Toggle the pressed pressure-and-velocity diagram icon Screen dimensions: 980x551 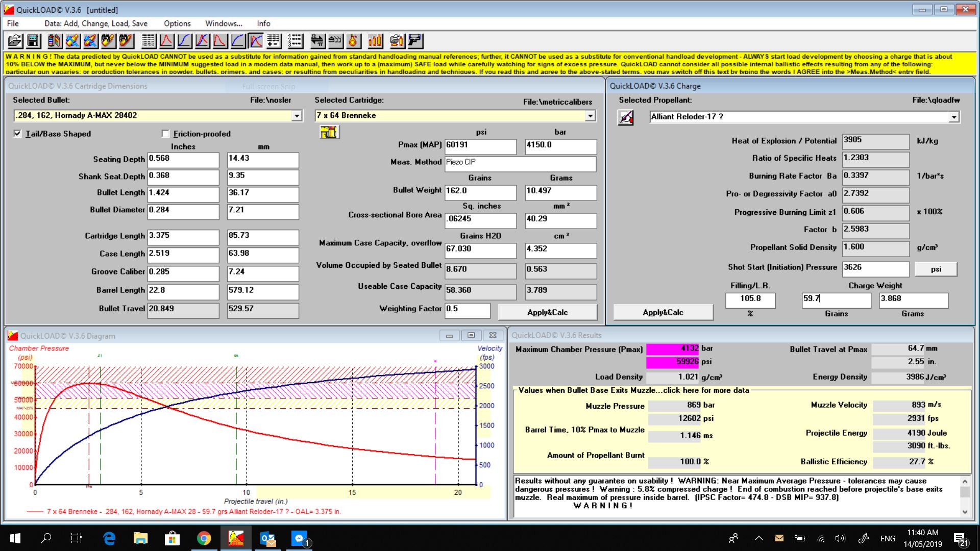coord(256,40)
